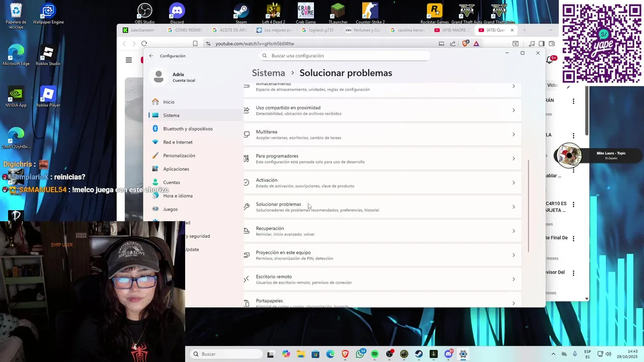Image resolution: width=644 pixels, height=362 pixels.
Task: Expand the Almacenamiento row chevron
Action: (513, 86)
